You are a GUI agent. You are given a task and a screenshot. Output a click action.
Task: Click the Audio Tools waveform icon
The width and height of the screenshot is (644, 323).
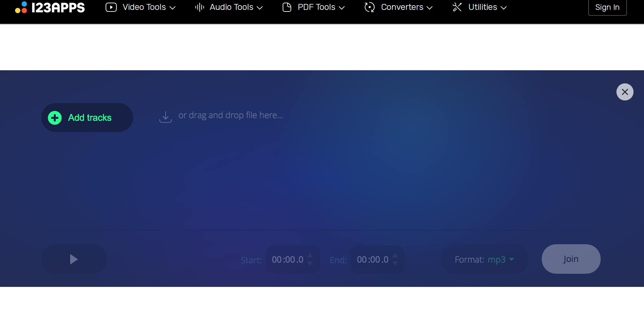click(199, 7)
